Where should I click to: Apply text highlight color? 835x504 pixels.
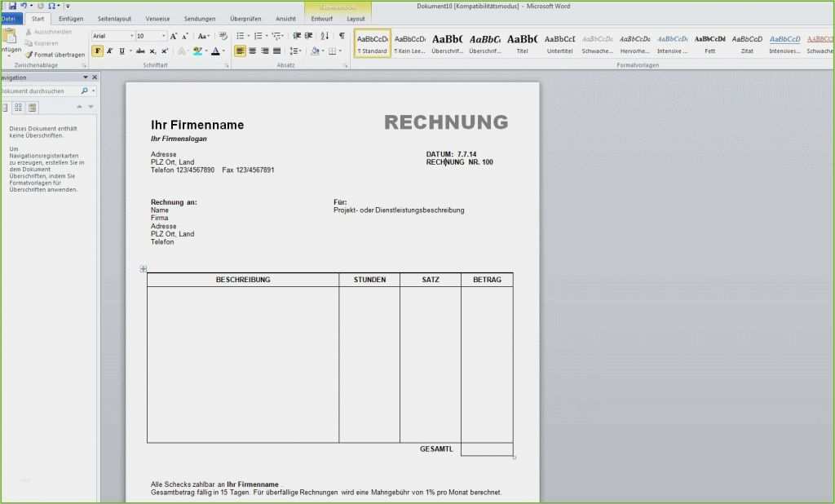pos(198,51)
